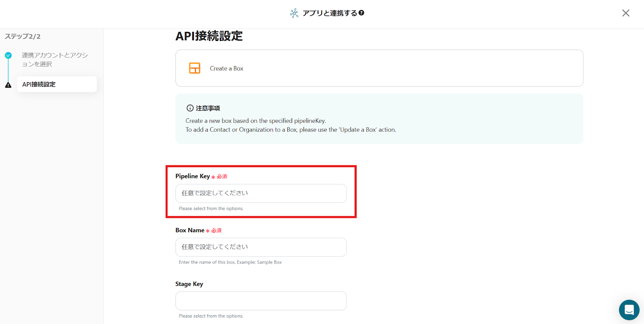Click the 注意事項 heading text
This screenshot has height=324, width=644.
[x=208, y=108]
